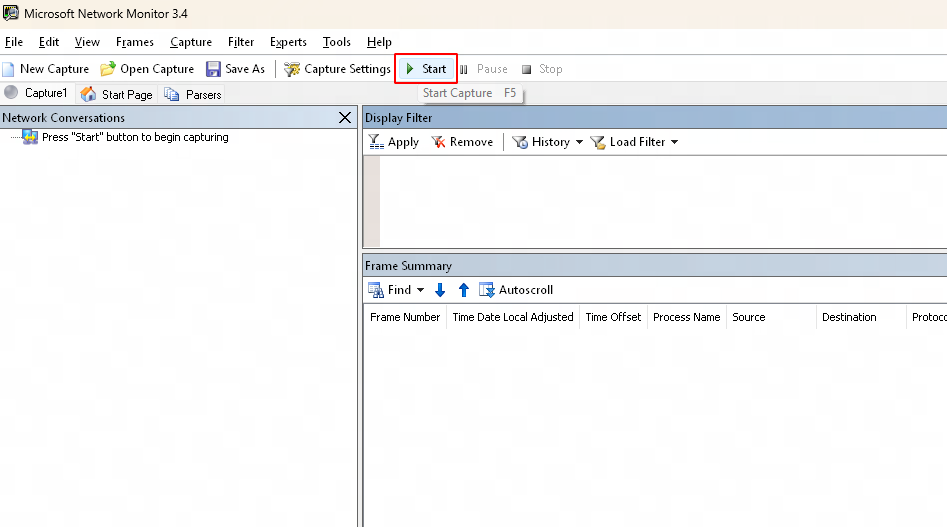Viewport: 947px width, 527px height.
Task: Click the Network Conversations pane title
Action: tap(63, 118)
